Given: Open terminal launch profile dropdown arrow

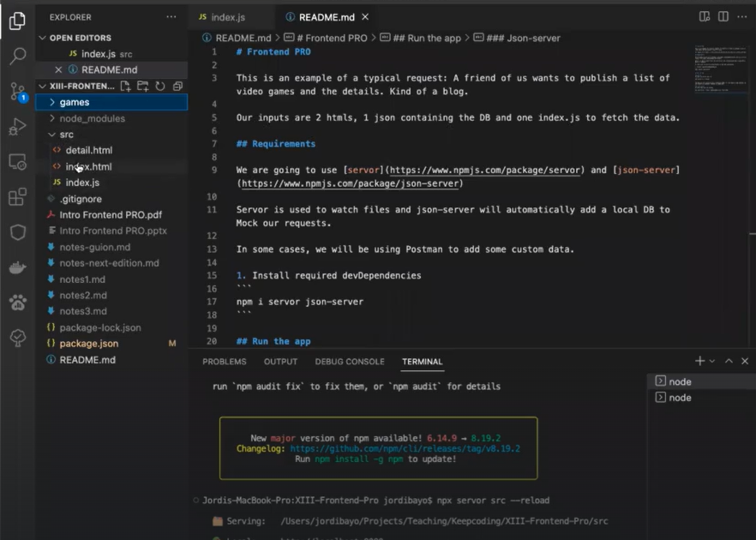Looking at the screenshot, I should [711, 361].
